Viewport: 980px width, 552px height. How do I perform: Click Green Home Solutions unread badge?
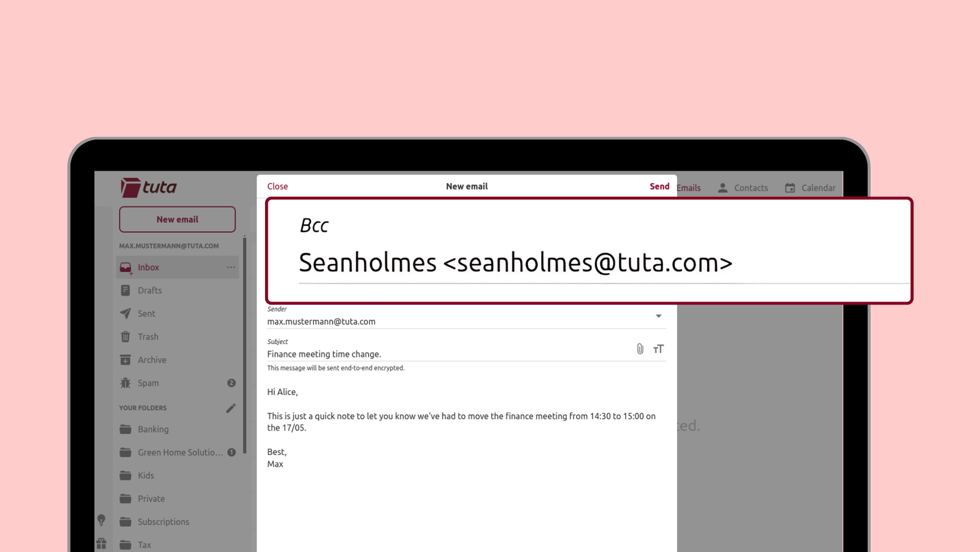point(231,452)
